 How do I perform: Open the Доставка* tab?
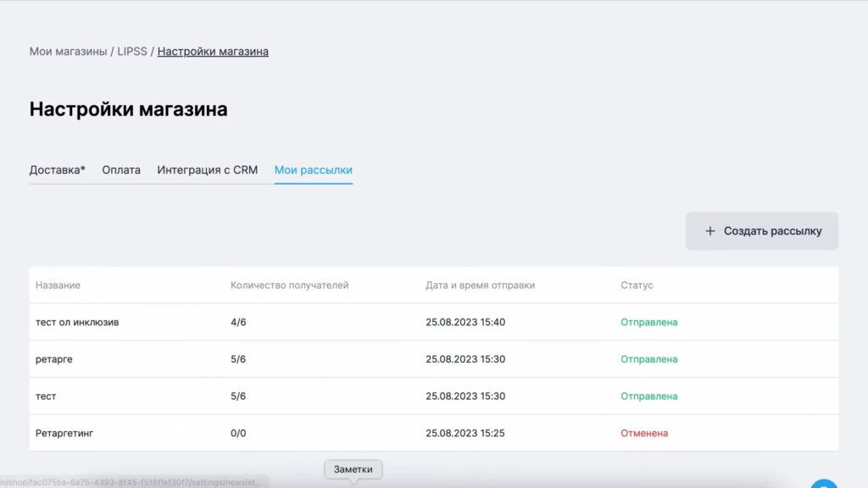[x=57, y=169]
